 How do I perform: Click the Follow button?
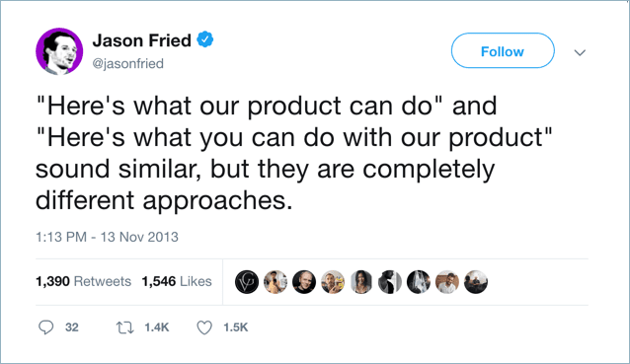click(503, 50)
